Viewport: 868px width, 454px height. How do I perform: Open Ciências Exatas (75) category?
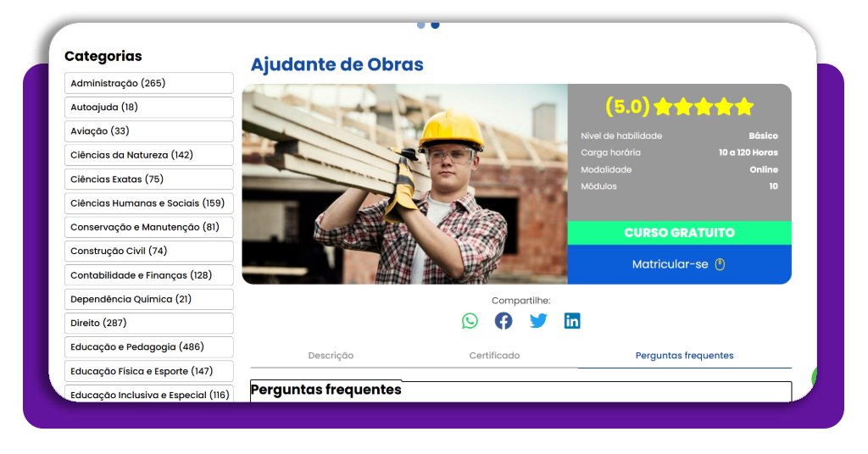pos(149,180)
